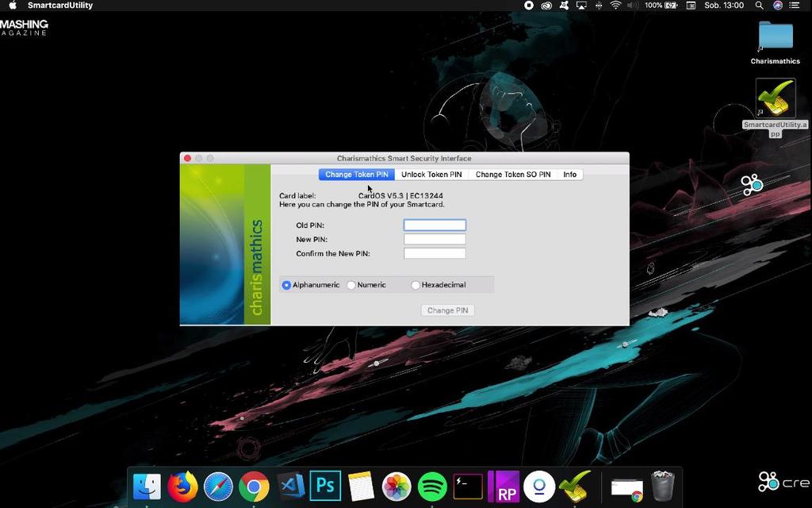The image size is (812, 508).
Task: Close the Charismathics Smart Security Interface window
Action: pos(187,158)
